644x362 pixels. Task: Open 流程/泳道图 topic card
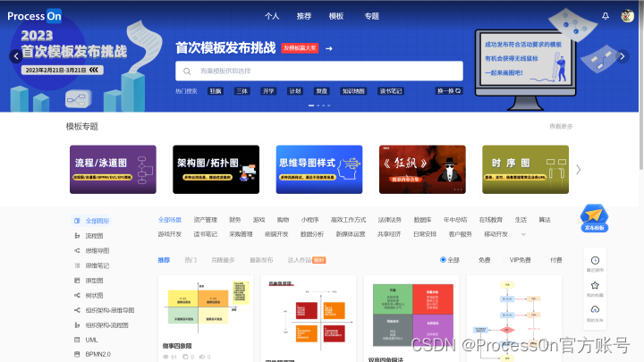[x=113, y=169]
